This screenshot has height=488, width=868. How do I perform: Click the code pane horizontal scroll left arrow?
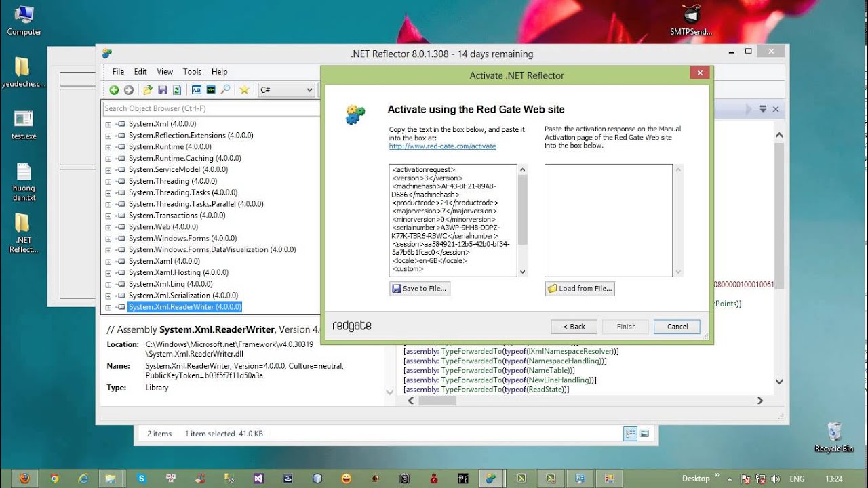(410, 401)
